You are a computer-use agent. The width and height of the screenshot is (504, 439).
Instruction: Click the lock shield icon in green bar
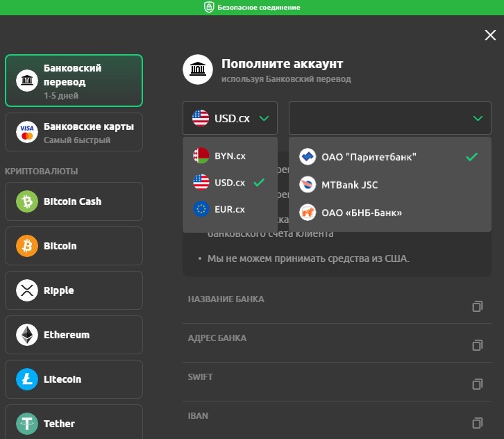[x=209, y=7]
